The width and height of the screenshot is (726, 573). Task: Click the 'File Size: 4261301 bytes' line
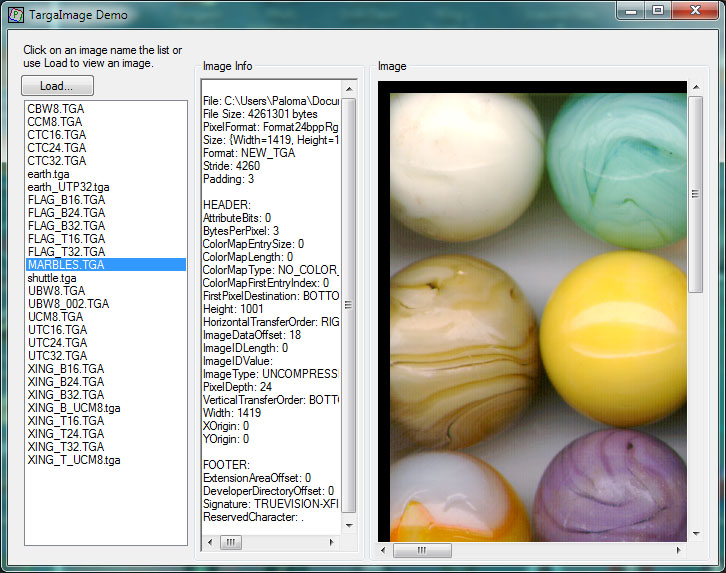(260, 114)
